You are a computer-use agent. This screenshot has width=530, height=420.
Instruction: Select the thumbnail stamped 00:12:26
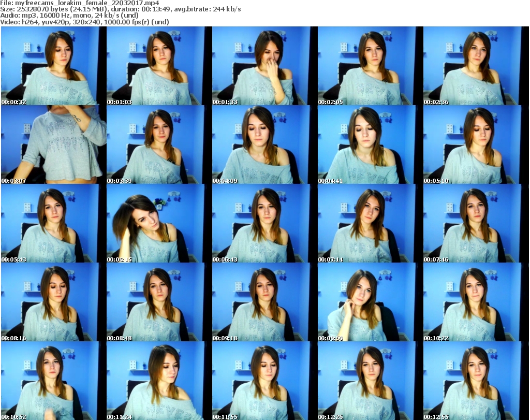(x=370, y=381)
